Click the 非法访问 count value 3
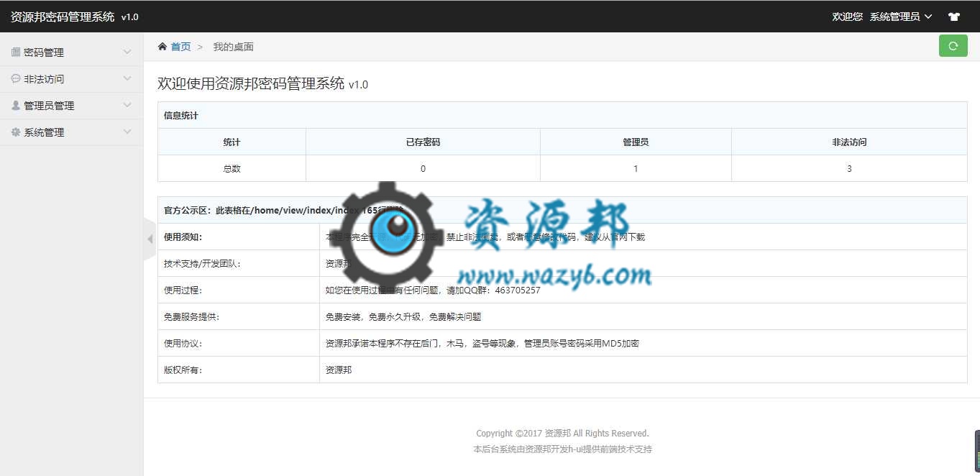The width and height of the screenshot is (980, 476). coord(849,169)
